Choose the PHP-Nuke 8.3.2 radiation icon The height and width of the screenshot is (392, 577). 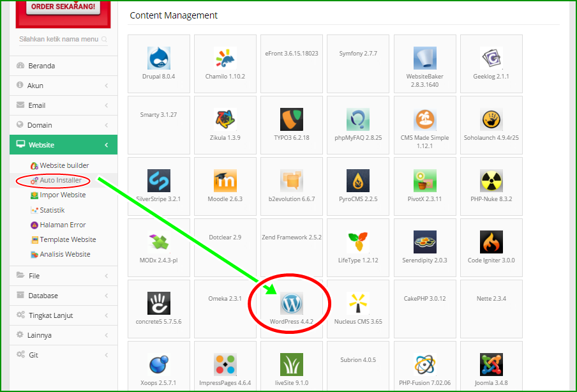(x=491, y=180)
